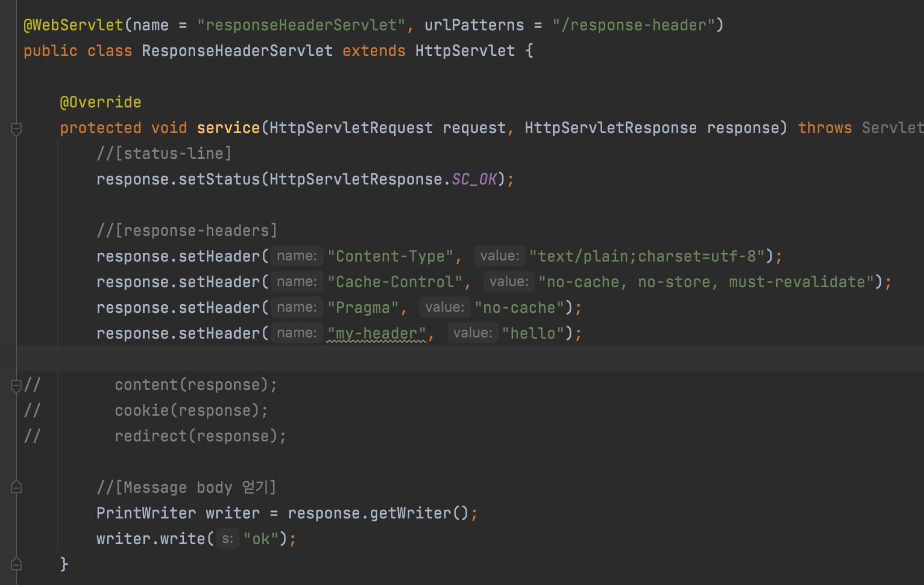Click the setStatus method call
This screenshot has width=924, height=585.
[x=219, y=179]
